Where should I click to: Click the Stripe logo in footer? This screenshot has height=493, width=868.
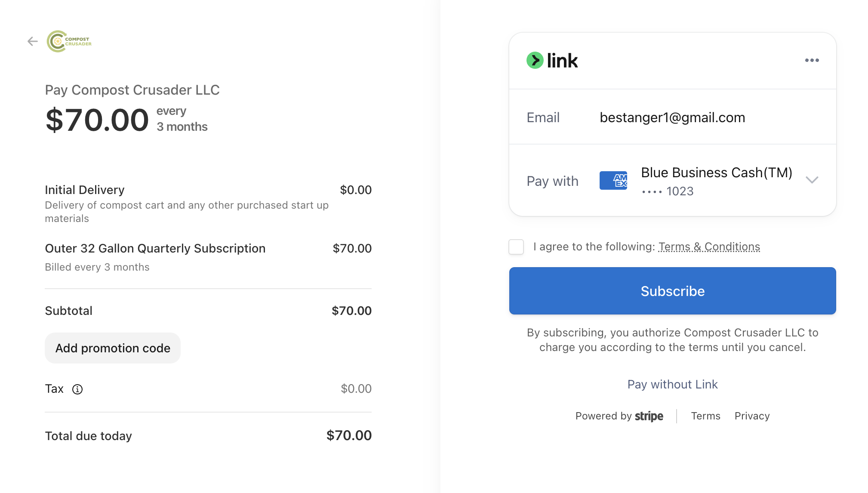[x=649, y=416]
